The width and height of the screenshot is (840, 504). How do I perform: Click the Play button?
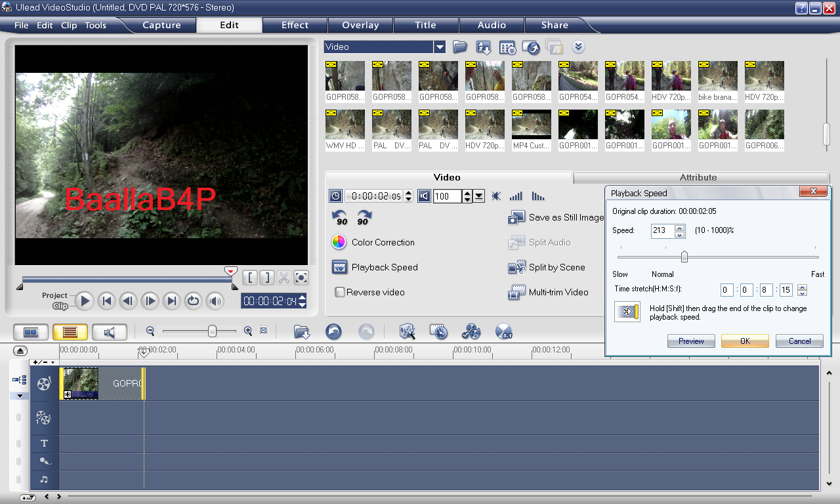(84, 301)
